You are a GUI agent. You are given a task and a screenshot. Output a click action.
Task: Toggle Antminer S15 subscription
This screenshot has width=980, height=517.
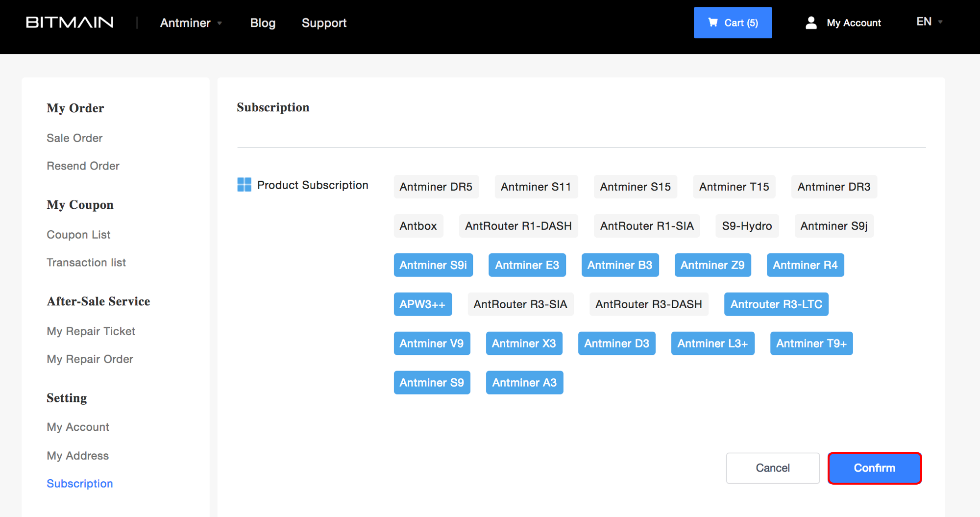click(x=635, y=187)
